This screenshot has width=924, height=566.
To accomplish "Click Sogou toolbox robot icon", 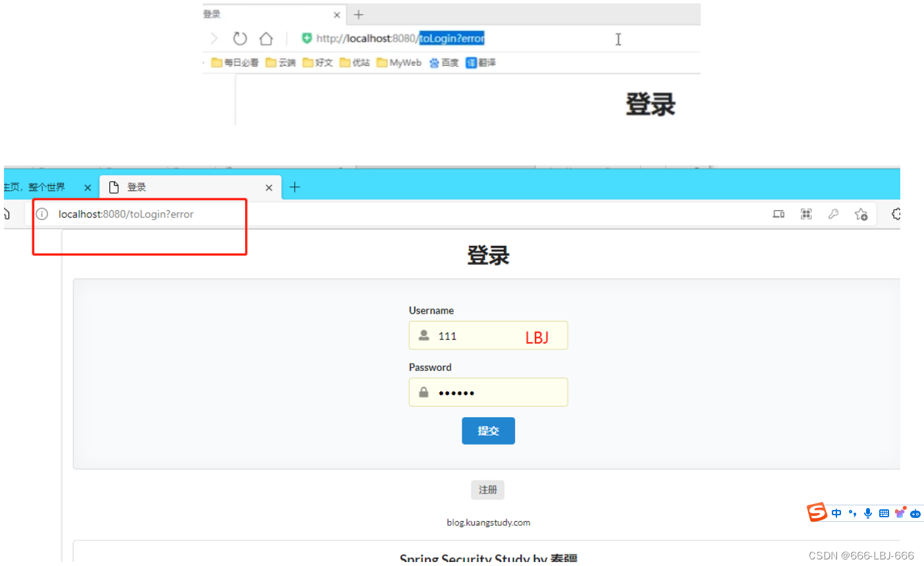I will pyautogui.click(x=915, y=514).
